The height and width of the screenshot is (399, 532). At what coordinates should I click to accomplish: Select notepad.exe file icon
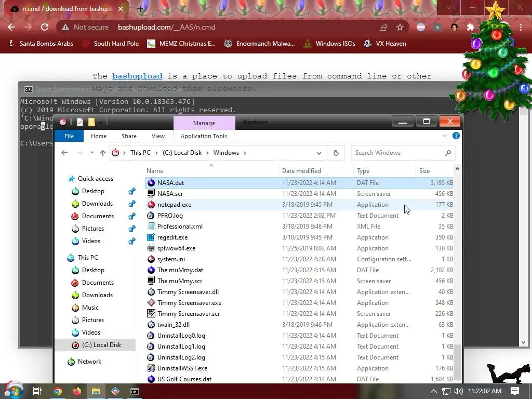tap(151, 205)
